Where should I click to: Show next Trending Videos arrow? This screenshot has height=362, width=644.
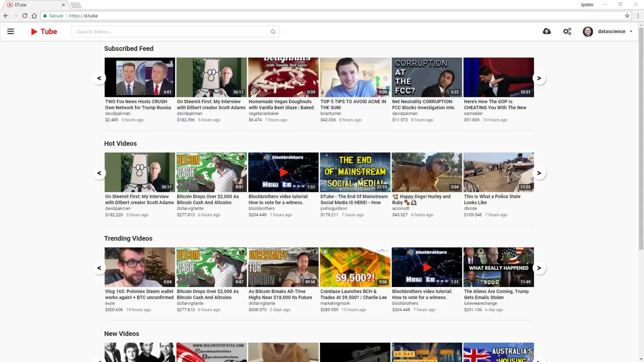(x=539, y=268)
